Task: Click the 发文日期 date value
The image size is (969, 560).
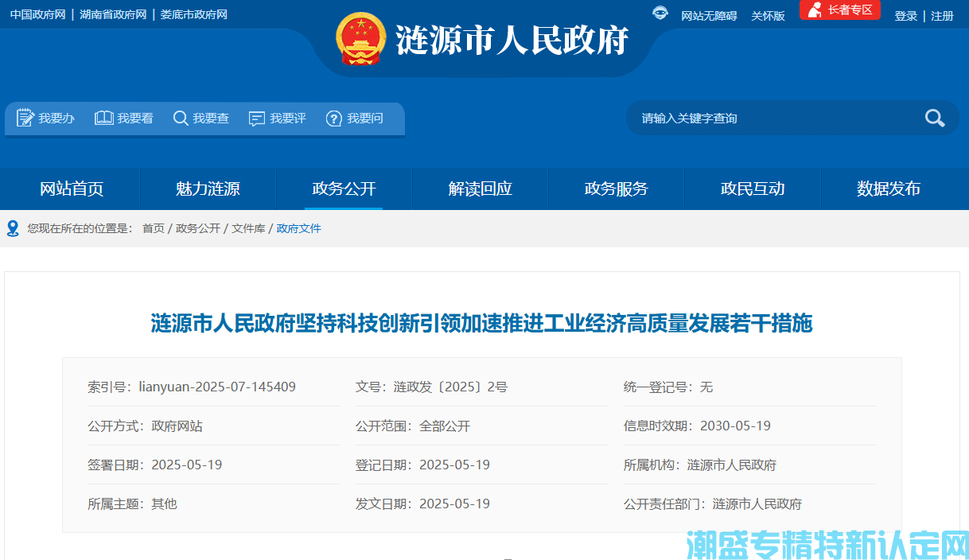Action: coord(455,504)
